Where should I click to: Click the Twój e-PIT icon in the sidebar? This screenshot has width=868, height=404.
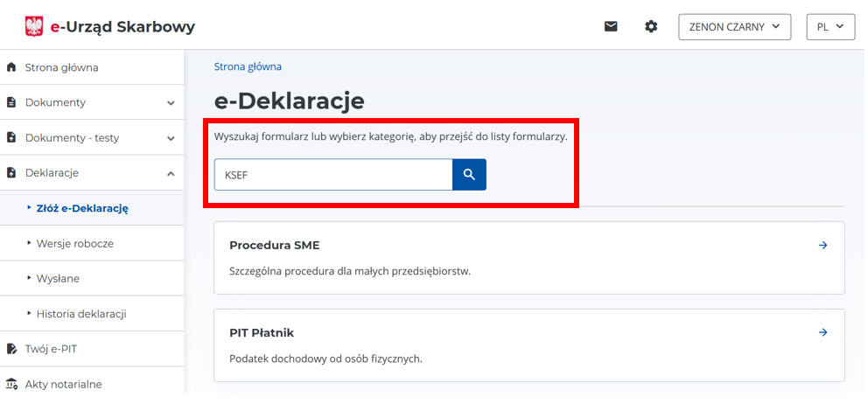tap(11, 349)
